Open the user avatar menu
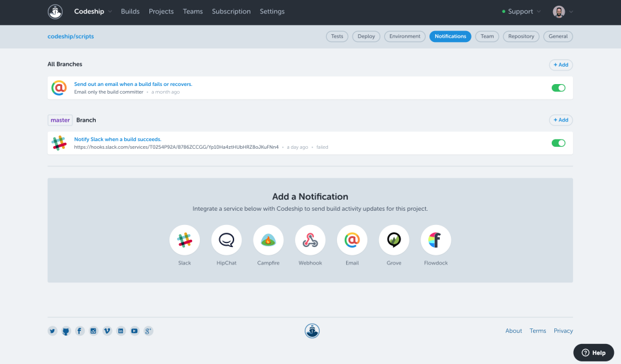Viewport: 621px width, 364px height. click(559, 12)
